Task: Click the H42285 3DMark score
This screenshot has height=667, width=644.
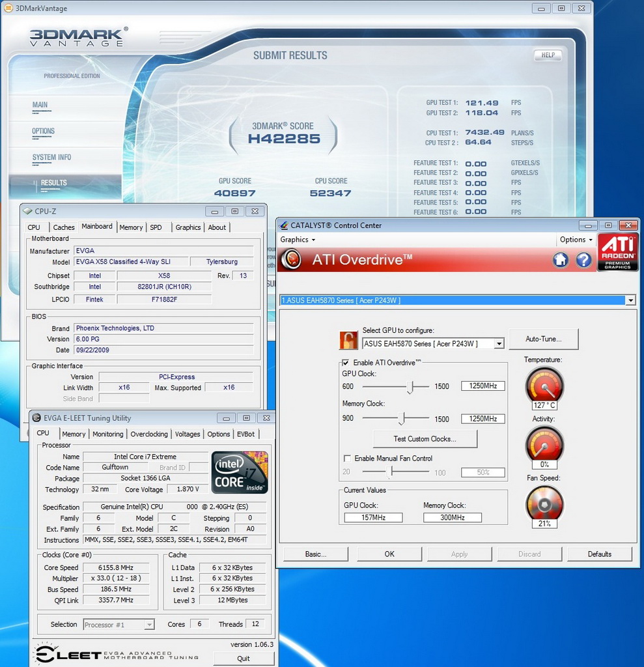Action: tap(284, 139)
